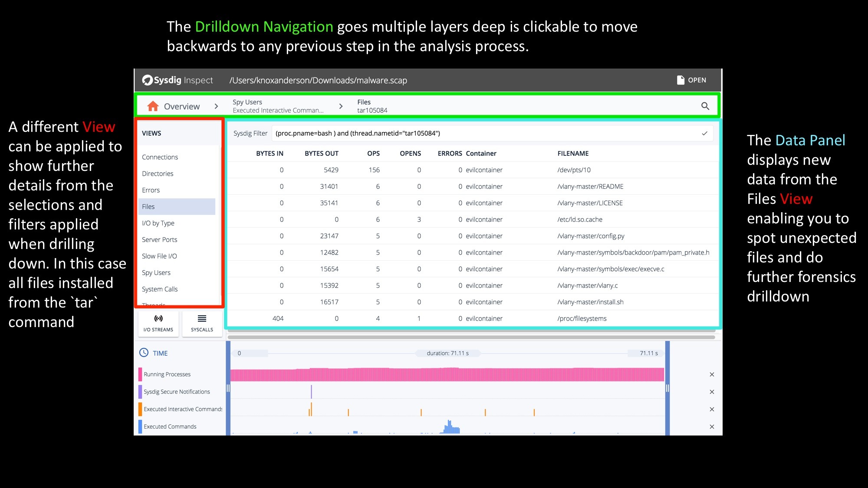Click the Sysdig Inspect logo

point(178,80)
